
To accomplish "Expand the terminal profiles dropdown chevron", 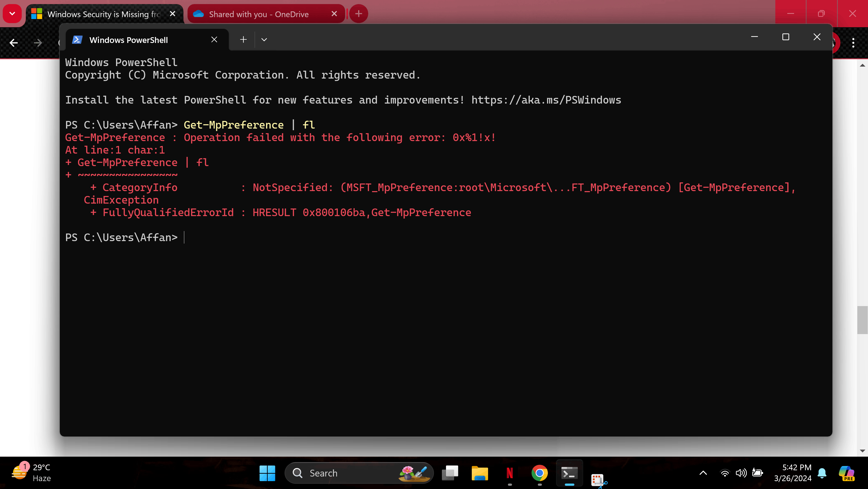I will 264,40.
